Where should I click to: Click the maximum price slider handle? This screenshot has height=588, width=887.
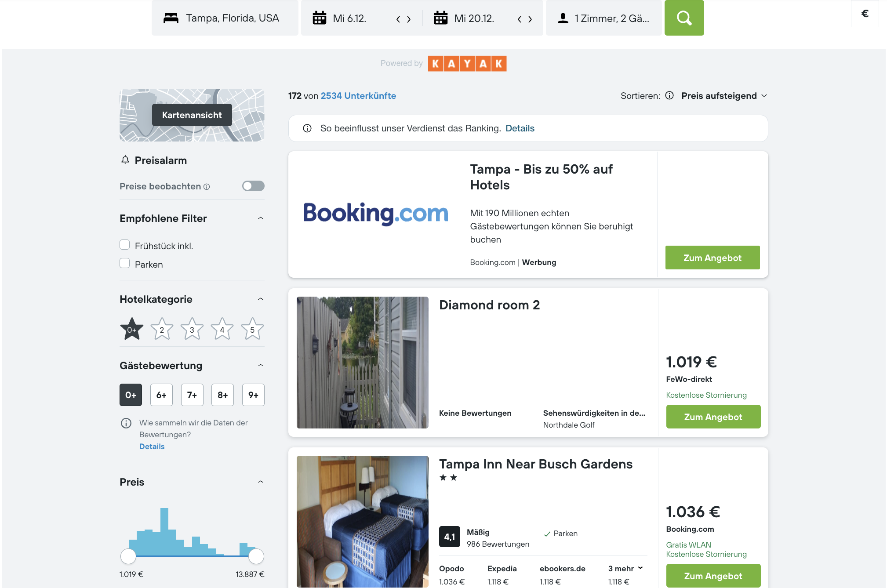tap(256, 556)
